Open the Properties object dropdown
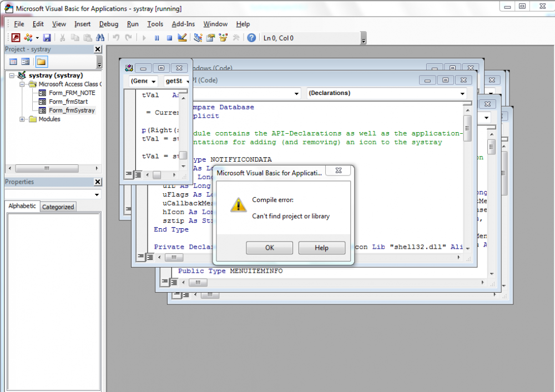The width and height of the screenshot is (555, 392). coord(97,194)
